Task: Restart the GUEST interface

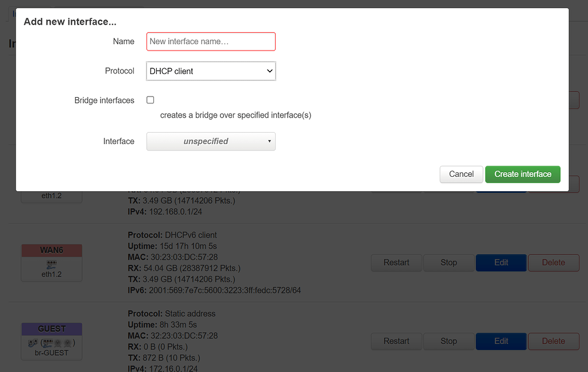Action: (x=396, y=341)
